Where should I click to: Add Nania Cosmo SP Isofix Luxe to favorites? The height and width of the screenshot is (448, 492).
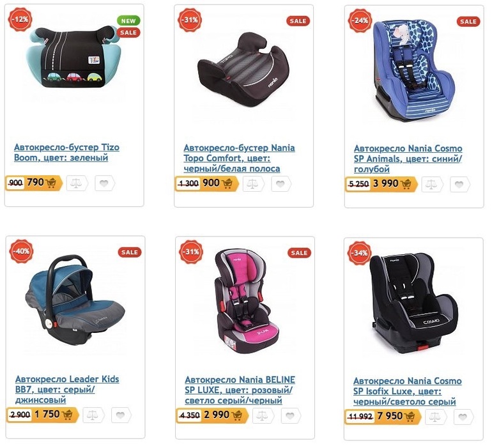point(463,417)
